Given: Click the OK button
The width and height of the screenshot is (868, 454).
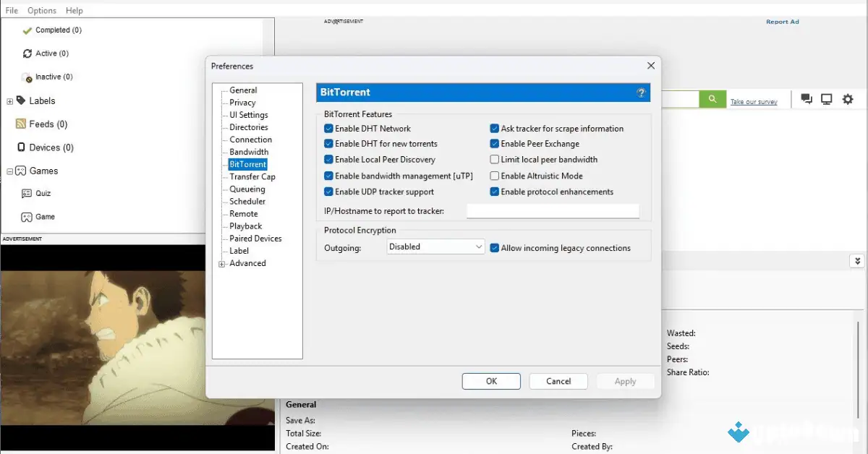Looking at the screenshot, I should pyautogui.click(x=491, y=381).
